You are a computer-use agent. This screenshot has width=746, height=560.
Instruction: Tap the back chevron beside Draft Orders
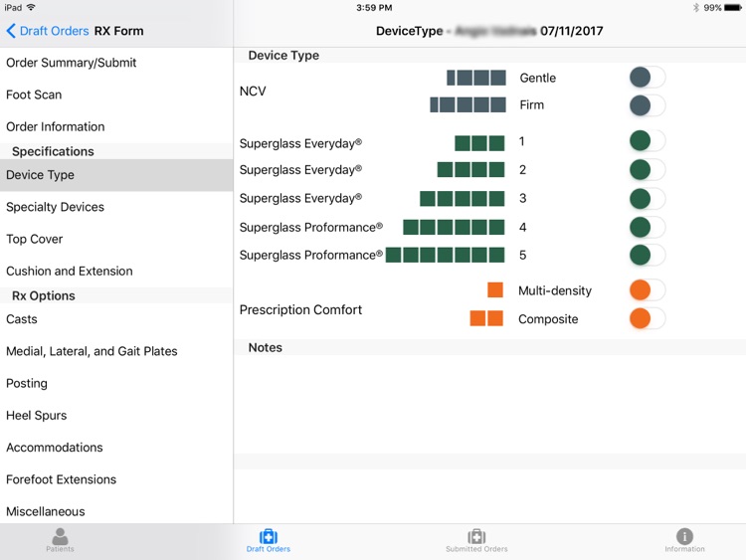pos(11,31)
